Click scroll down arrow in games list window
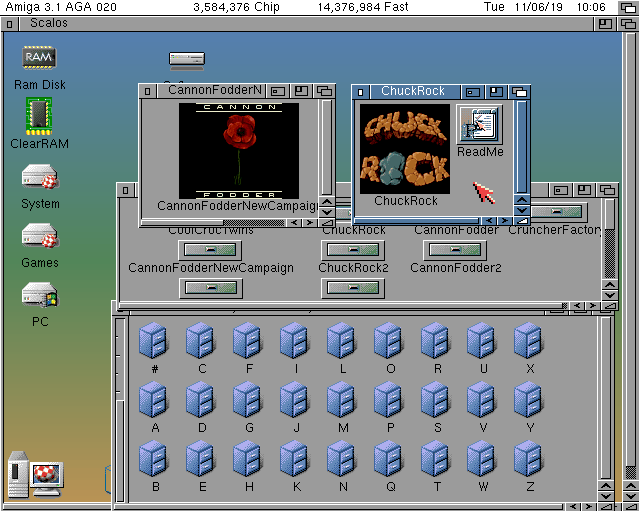The height and width of the screenshot is (511, 639). 609,295
